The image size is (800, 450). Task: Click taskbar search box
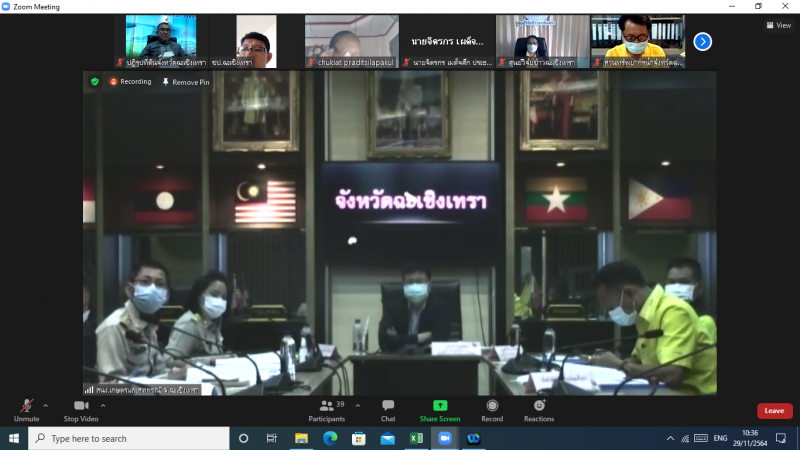129,438
